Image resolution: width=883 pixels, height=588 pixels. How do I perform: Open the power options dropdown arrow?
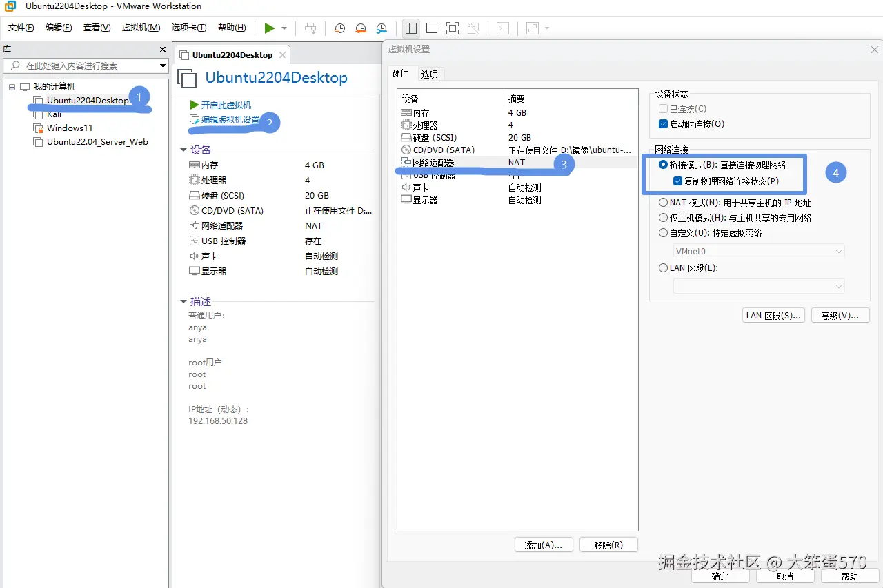(x=284, y=28)
